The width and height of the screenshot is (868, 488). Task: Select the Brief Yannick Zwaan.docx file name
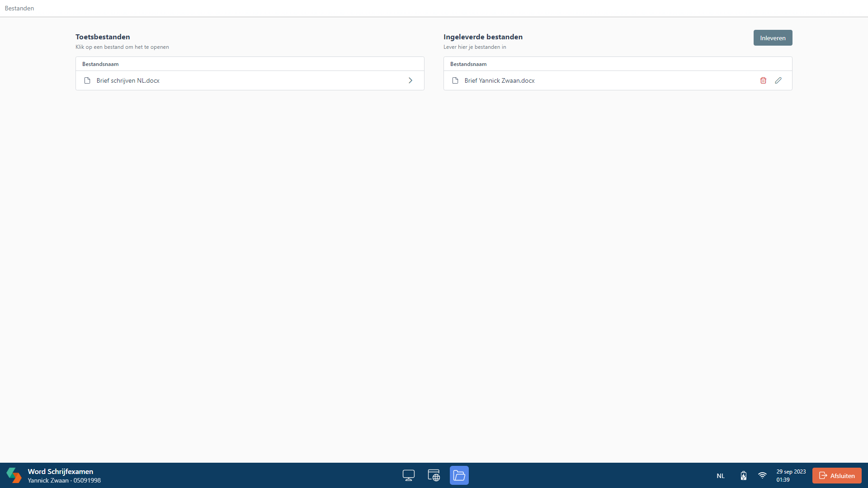pos(500,80)
